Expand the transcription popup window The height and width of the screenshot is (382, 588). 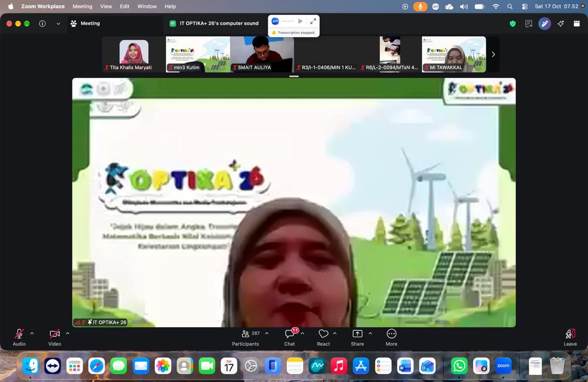[x=313, y=21]
